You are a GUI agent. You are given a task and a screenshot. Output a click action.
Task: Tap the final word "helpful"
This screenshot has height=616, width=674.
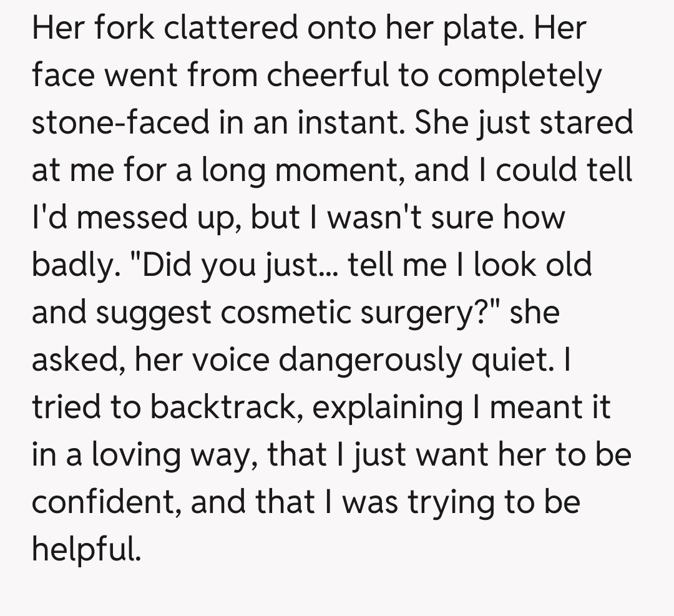84,549
